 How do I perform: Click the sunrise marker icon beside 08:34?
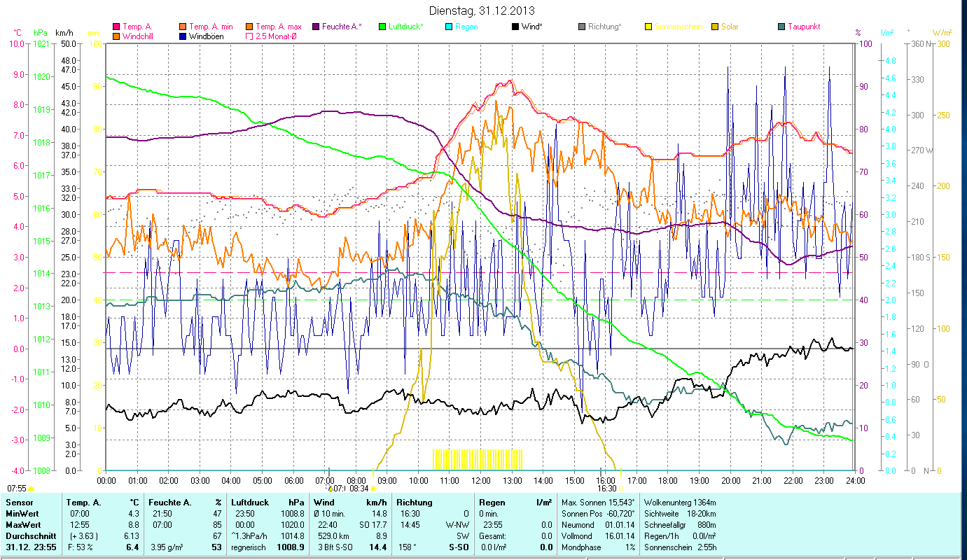point(373,489)
